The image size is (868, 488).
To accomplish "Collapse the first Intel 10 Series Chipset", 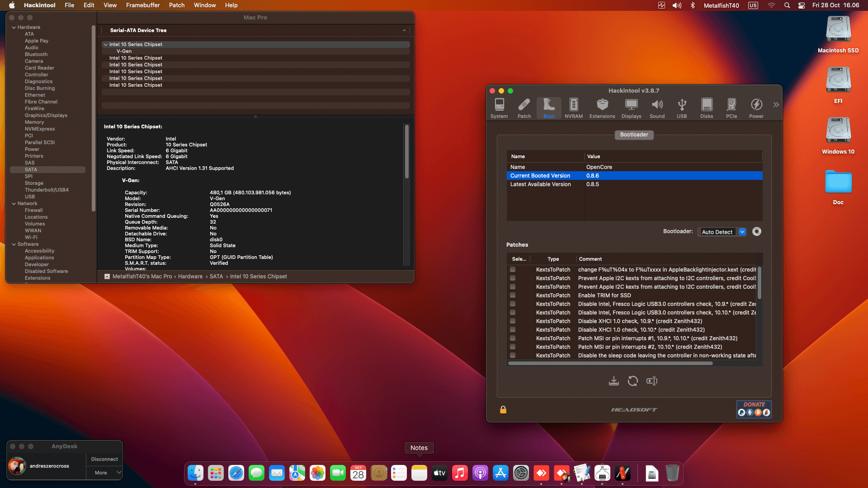I will pos(105,44).
